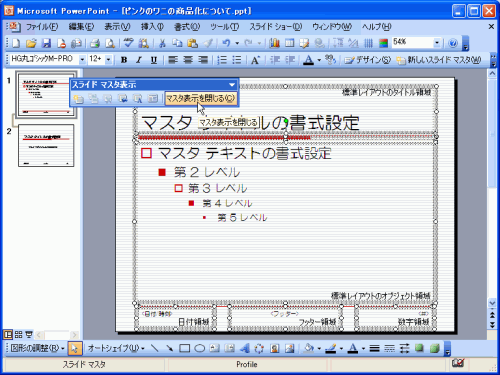Select the Oval drawing tool
This screenshot has width=500, height=375.
[x=199, y=348]
